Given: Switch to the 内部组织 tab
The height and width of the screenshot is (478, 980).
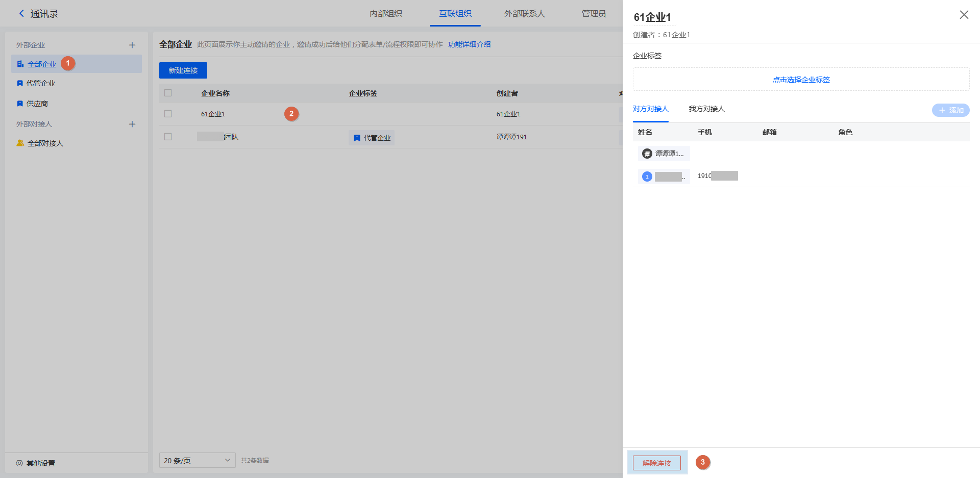Looking at the screenshot, I should click(x=386, y=14).
